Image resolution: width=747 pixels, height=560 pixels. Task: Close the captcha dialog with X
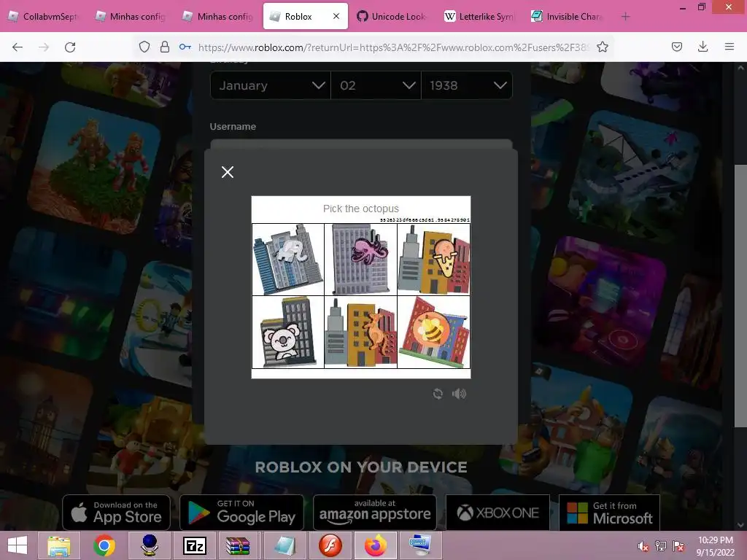[228, 172]
